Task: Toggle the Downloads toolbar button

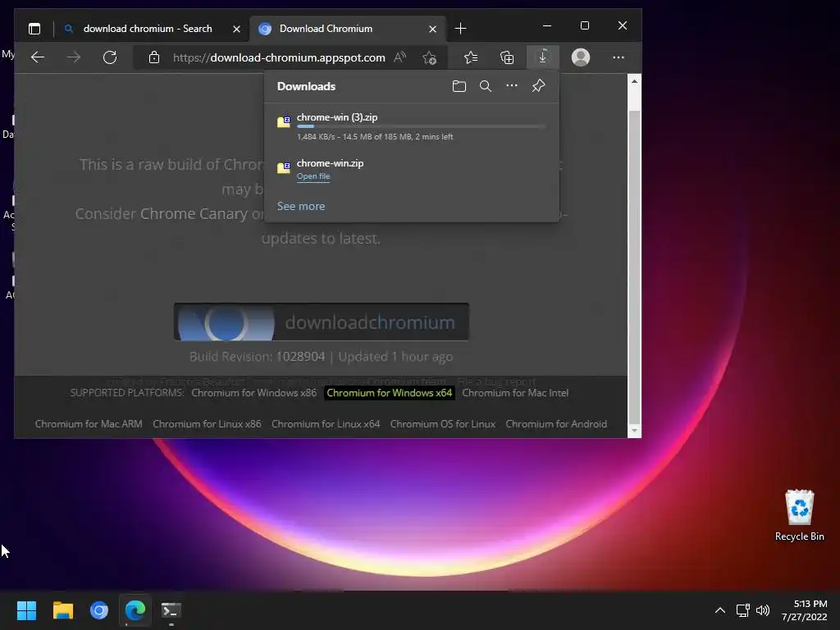Action: [543, 57]
